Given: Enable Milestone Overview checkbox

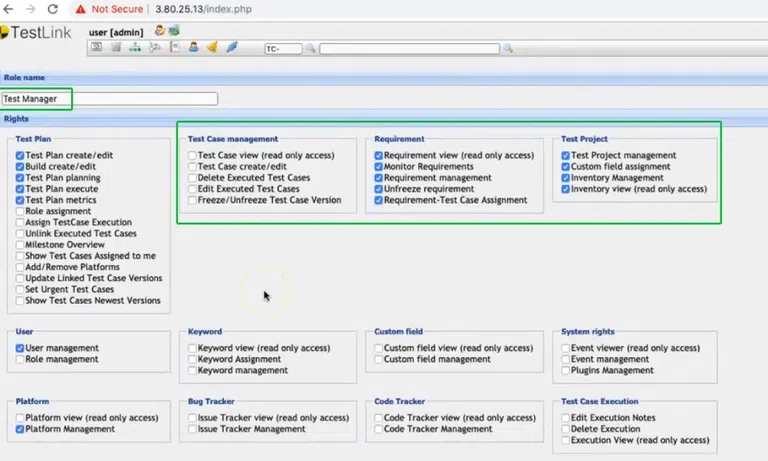Looking at the screenshot, I should click(x=20, y=244).
